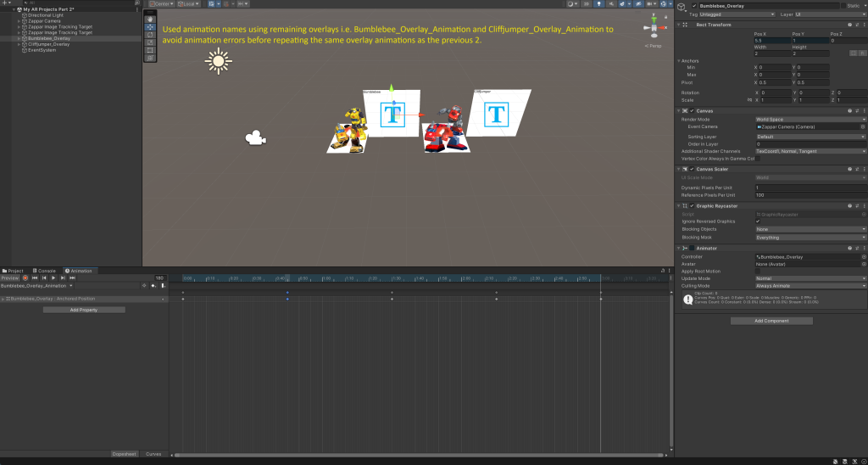This screenshot has width=868, height=465.
Task: Select the Rect tool in scene toolbar
Action: pyautogui.click(x=150, y=50)
